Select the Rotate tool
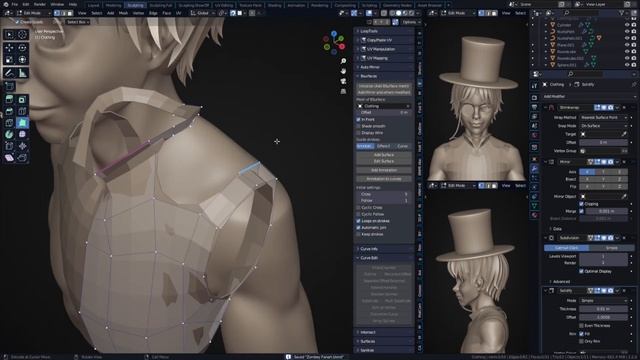Image resolution: width=640 pixels, height=360 pixels. coord(22,48)
